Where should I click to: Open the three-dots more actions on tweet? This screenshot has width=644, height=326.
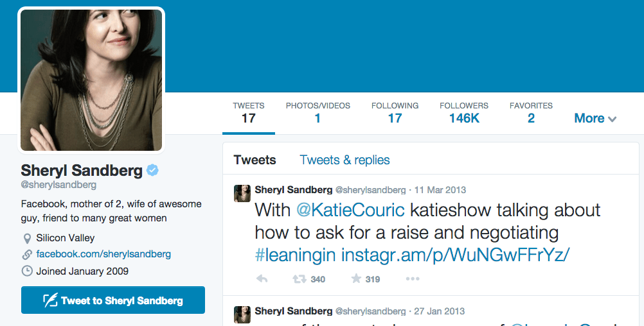coord(412,279)
